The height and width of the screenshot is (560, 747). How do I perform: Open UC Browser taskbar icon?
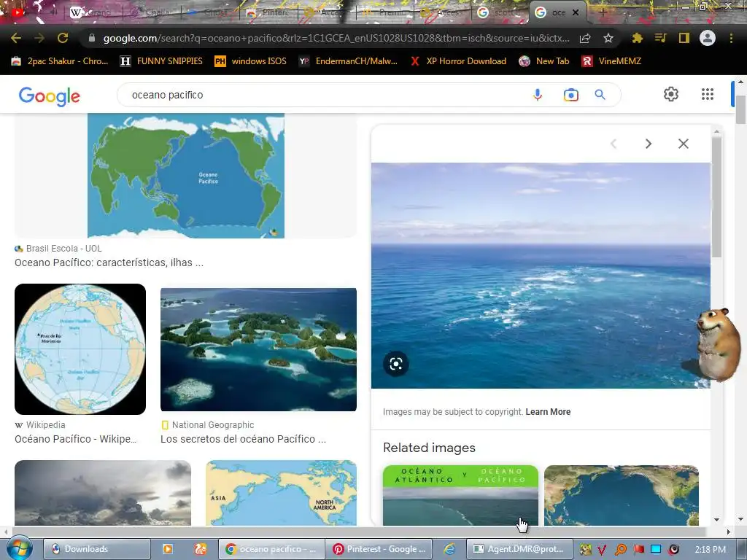[201, 549]
